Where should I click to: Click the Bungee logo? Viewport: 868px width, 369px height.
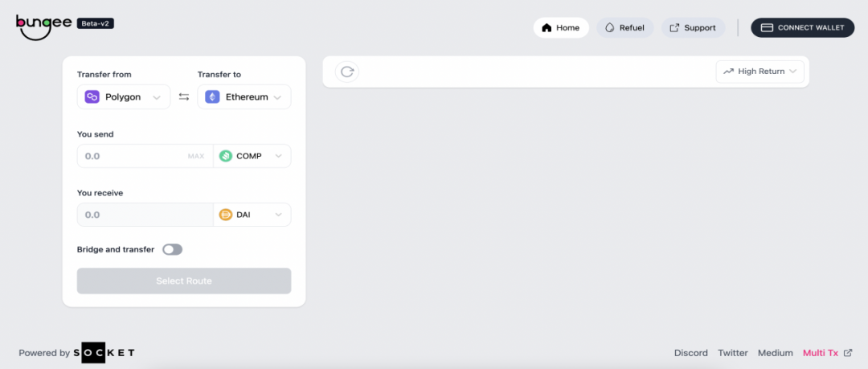pos(43,26)
